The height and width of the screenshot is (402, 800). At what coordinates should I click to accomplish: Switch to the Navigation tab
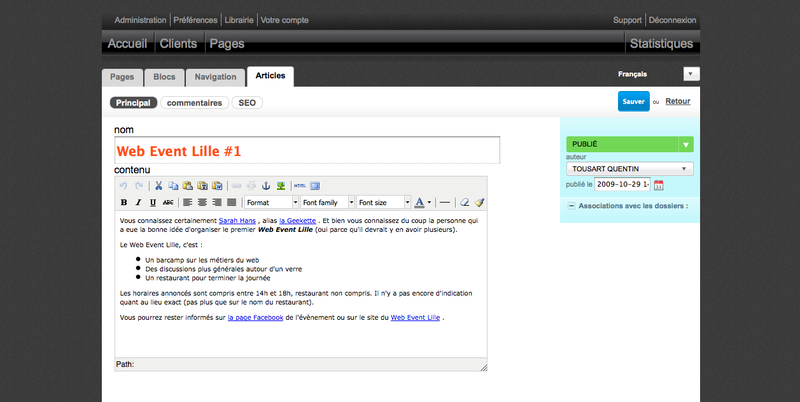coord(215,77)
